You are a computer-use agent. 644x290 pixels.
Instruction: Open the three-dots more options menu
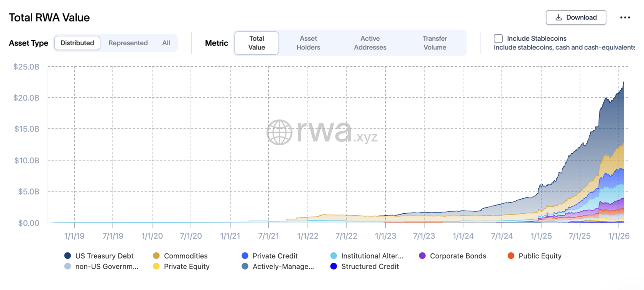625,18
